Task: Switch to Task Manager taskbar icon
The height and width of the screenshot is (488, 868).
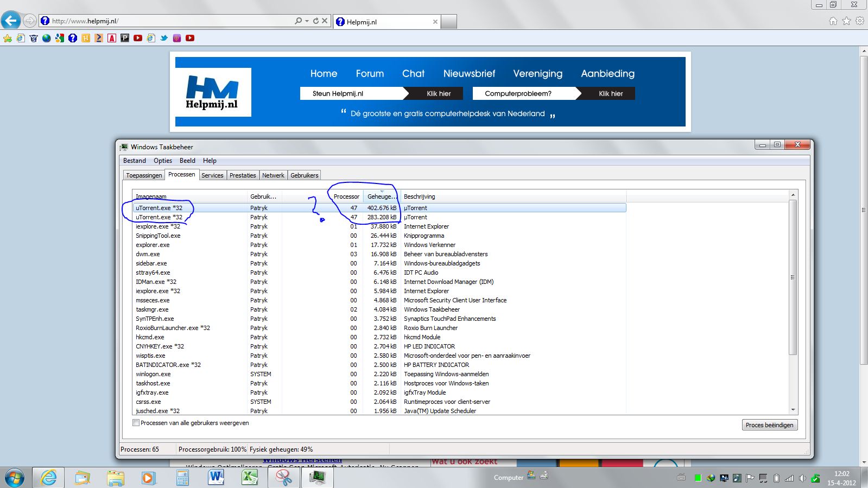Action: click(x=317, y=478)
